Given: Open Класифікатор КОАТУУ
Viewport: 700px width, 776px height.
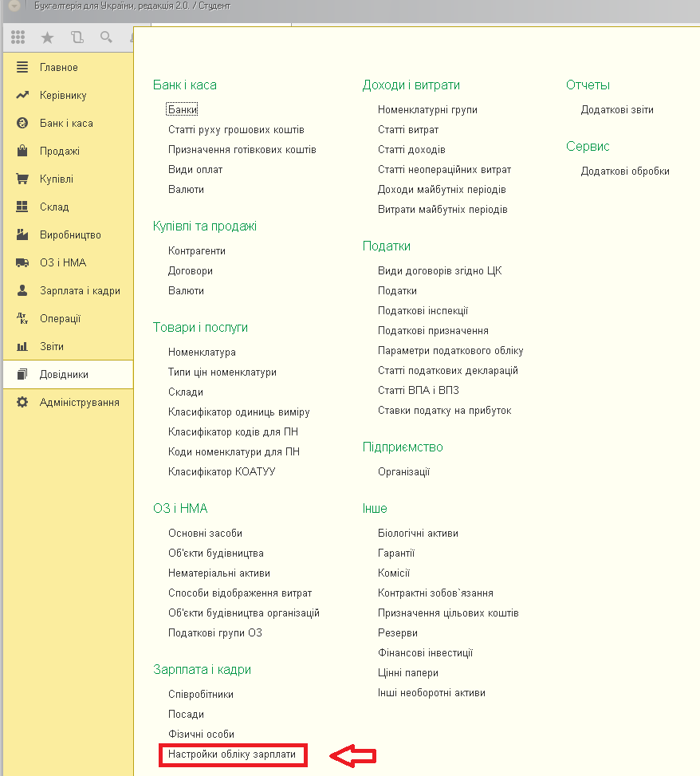Looking at the screenshot, I should 222,471.
